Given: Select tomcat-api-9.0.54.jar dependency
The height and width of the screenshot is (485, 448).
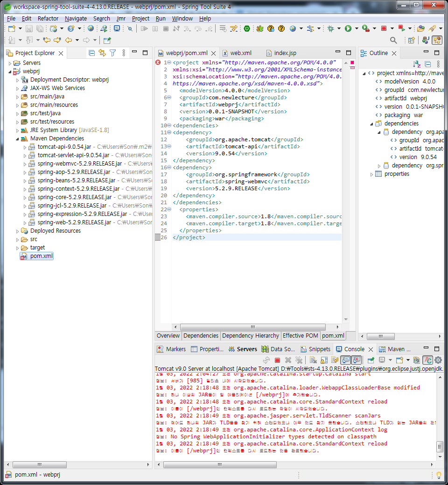Looking at the screenshot, I should coord(64,147).
